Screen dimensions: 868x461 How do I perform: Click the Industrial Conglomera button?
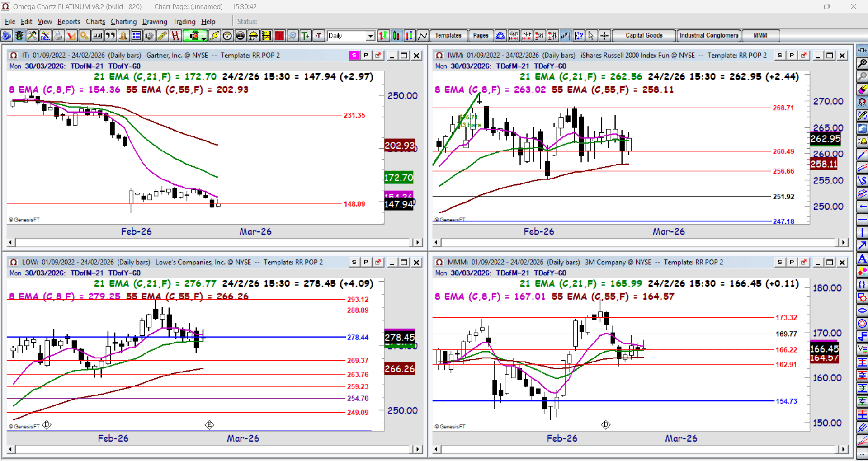(x=709, y=36)
